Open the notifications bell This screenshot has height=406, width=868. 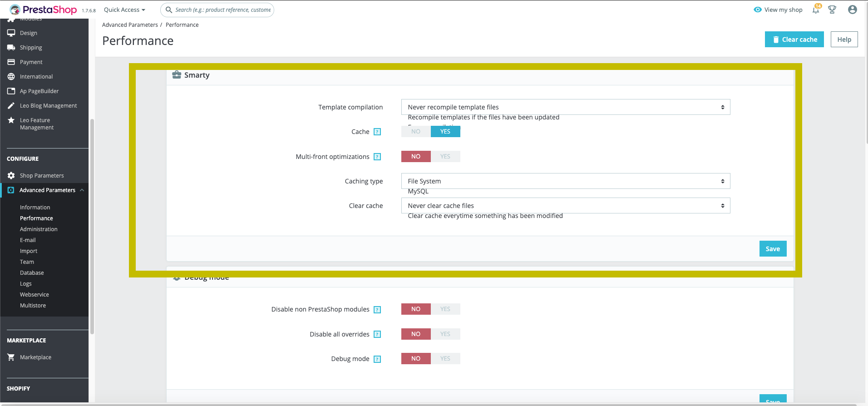pos(816,10)
